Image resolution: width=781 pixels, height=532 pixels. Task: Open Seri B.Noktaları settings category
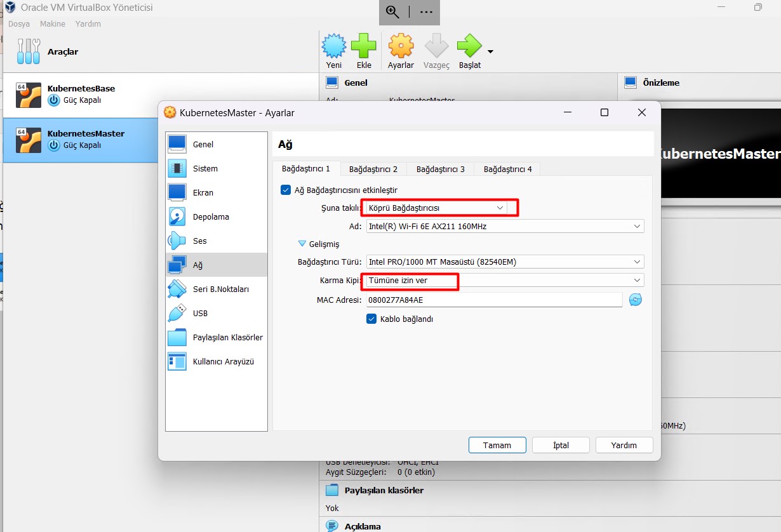(217, 289)
